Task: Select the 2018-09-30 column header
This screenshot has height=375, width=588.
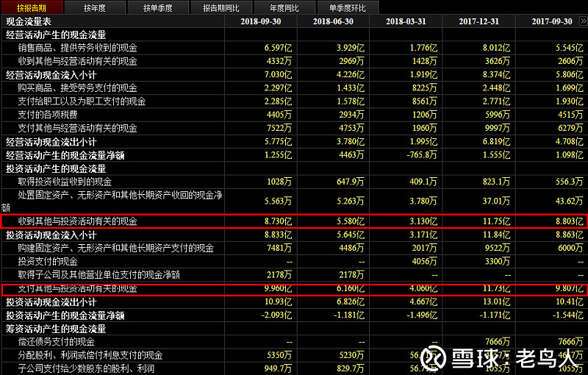Action: point(261,21)
